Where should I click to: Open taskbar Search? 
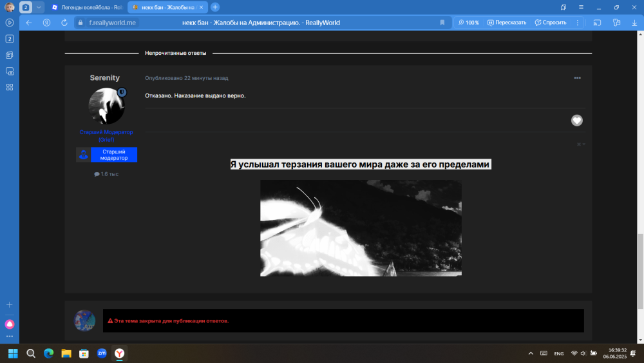pyautogui.click(x=31, y=353)
